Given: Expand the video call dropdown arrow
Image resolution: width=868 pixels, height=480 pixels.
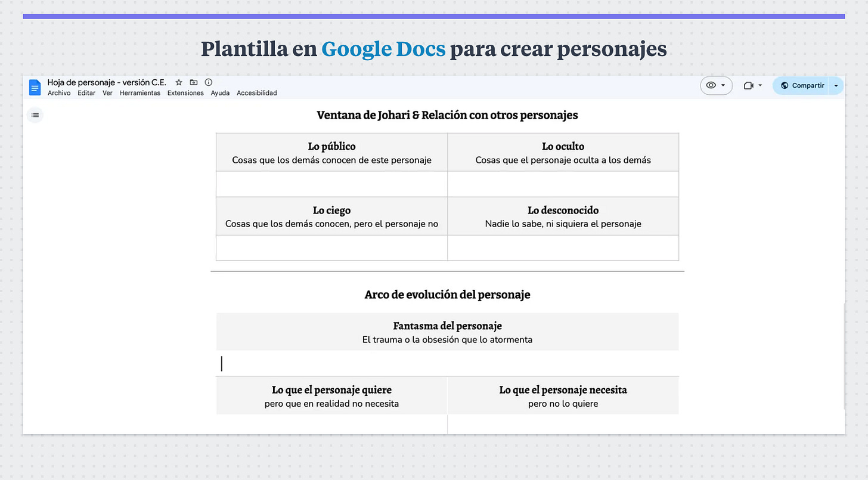Looking at the screenshot, I should [760, 85].
